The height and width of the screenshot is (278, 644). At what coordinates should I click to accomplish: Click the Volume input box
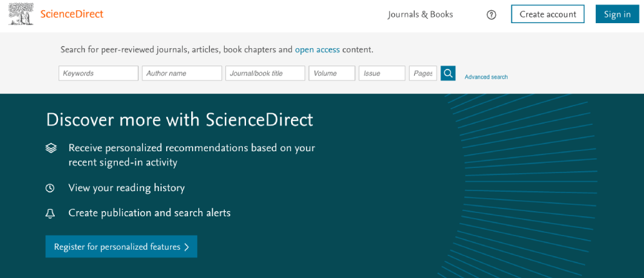click(332, 73)
